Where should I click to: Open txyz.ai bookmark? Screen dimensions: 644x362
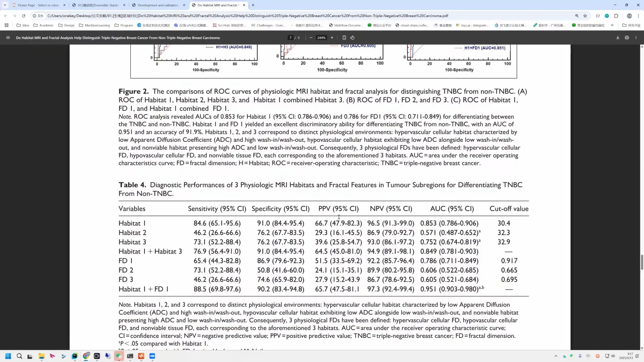coord(472,25)
